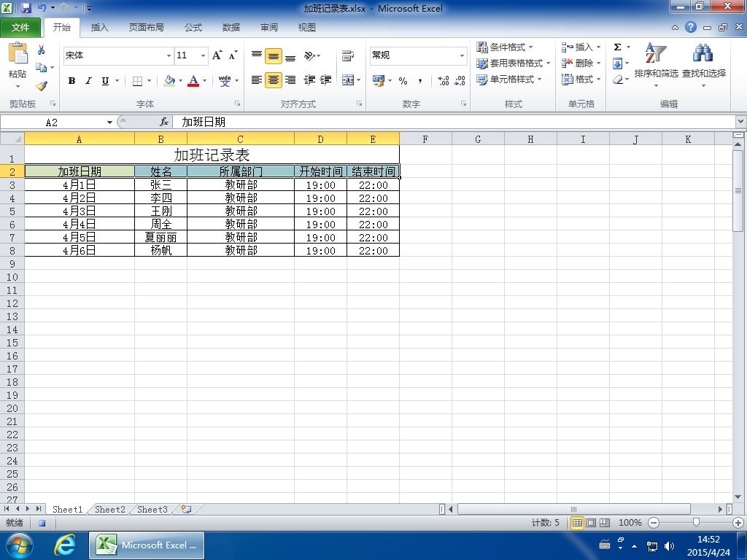The image size is (747, 560).
Task: Open the 文件 tab
Action: coord(20,28)
